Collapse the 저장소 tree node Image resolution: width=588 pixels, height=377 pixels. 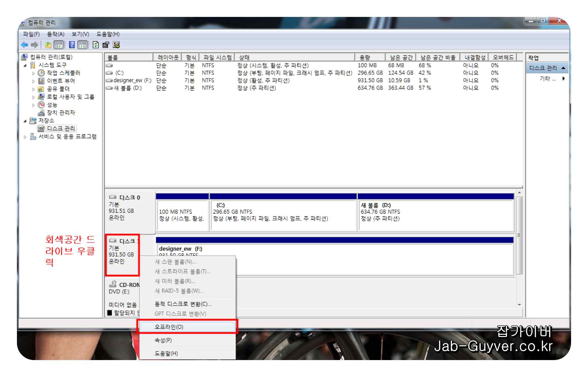click(25, 121)
